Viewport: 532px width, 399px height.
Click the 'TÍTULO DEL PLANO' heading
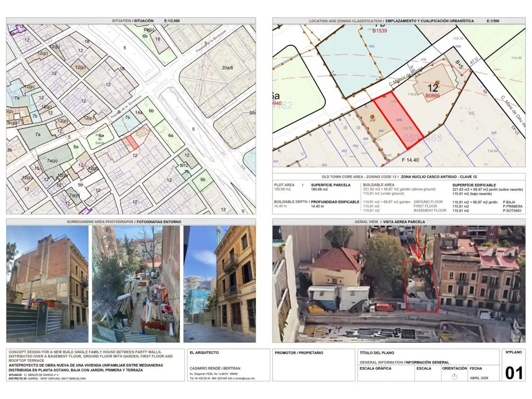(x=377, y=353)
